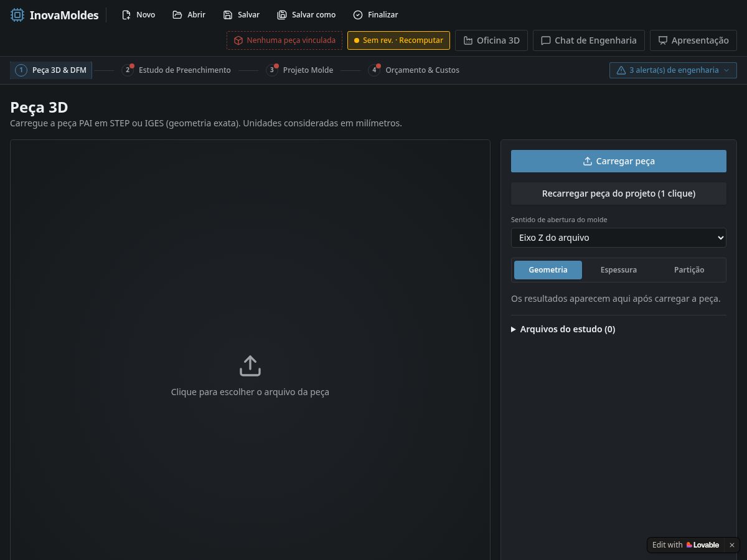Click Nenhuma peça vinculada badge
The height and width of the screenshot is (560, 747).
pos(284,40)
